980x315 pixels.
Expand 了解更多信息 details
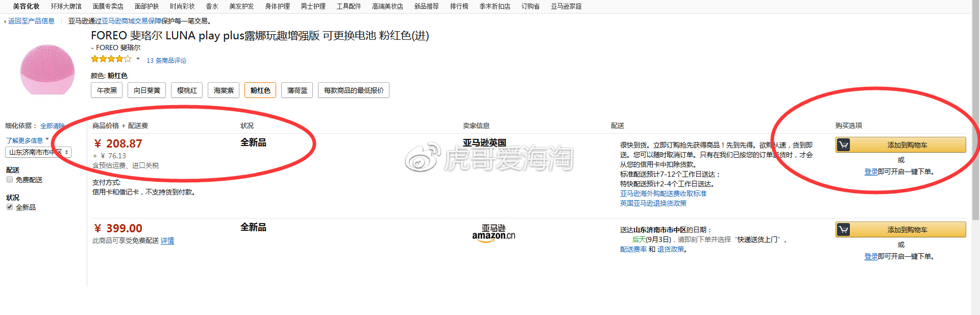point(27,140)
